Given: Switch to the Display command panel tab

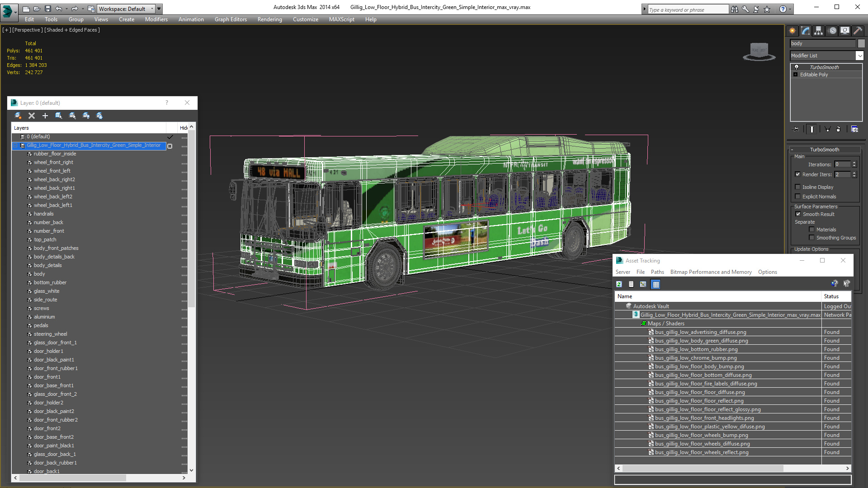Looking at the screenshot, I should pyautogui.click(x=845, y=31).
